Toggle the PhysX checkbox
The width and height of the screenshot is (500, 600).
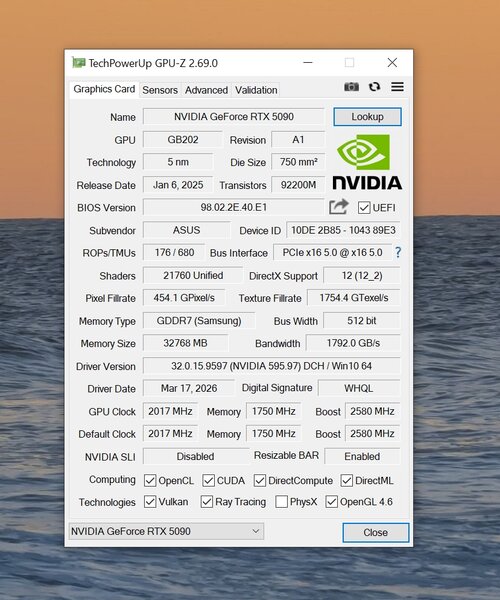282,502
